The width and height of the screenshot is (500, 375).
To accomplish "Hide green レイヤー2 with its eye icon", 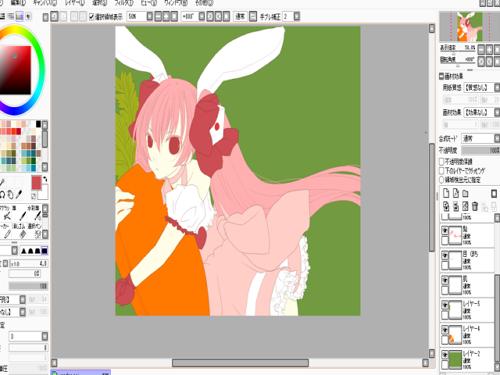I will 445,355.
